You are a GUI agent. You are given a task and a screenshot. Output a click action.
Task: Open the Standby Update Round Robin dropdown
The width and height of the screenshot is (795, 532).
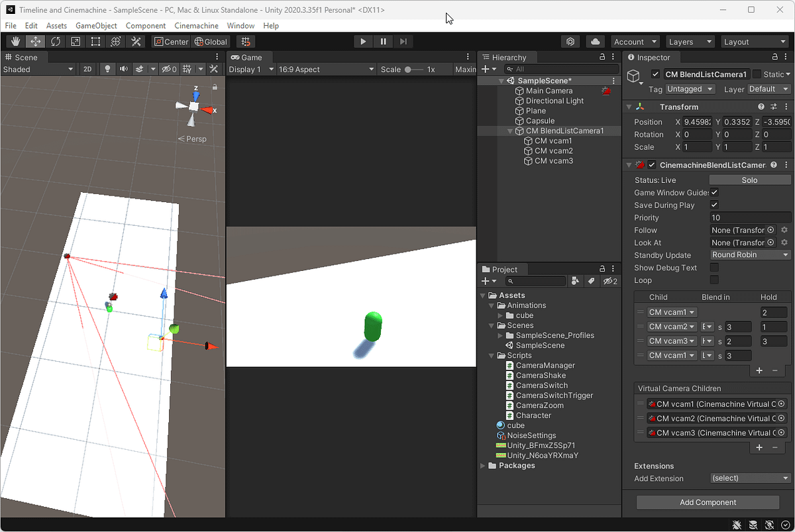(x=749, y=254)
